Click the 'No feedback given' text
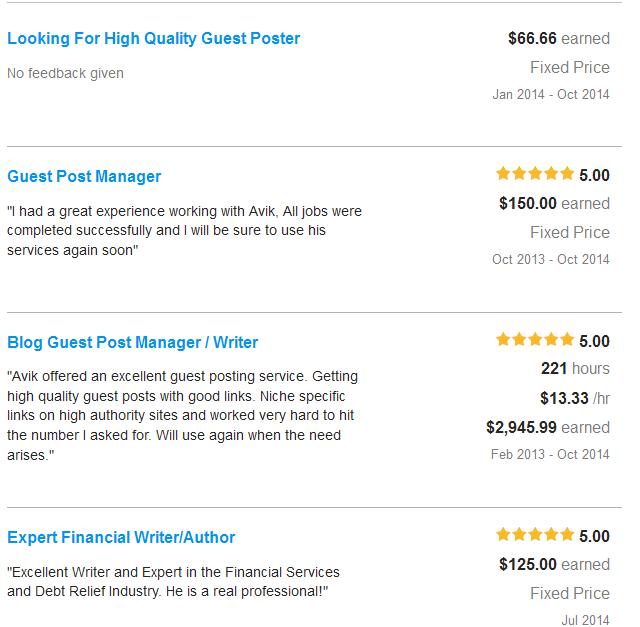Image resolution: width=640 pixels, height=627 pixels. pyautogui.click(x=65, y=74)
